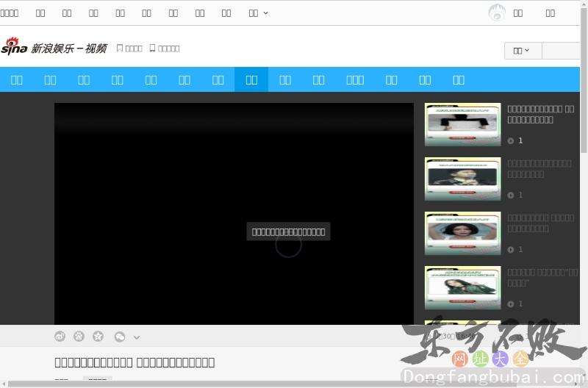Click the star-shaped Qzone share icon
This screenshot has width=588, height=388.
pos(98,337)
